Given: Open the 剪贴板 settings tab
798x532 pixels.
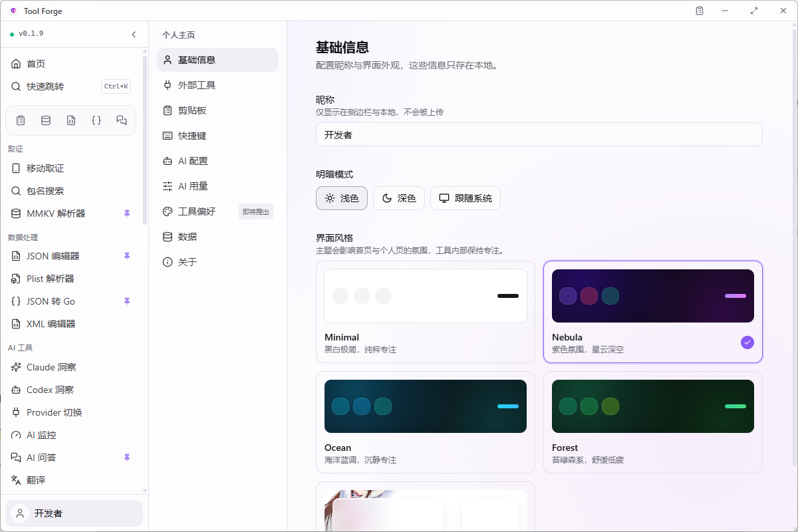Looking at the screenshot, I should [217, 110].
